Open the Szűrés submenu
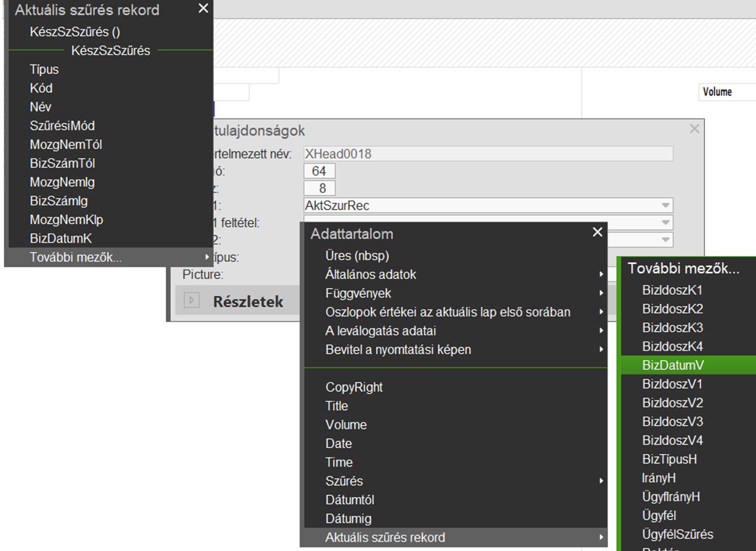 [344, 481]
